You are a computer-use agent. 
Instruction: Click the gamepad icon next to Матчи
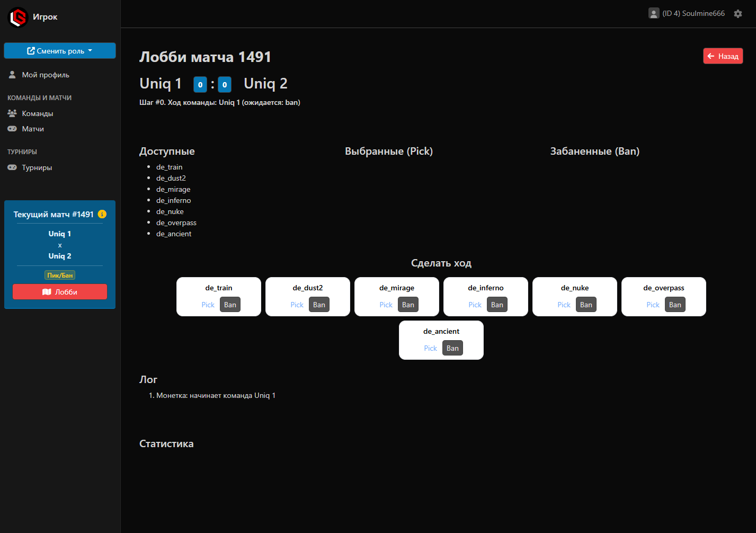12,129
